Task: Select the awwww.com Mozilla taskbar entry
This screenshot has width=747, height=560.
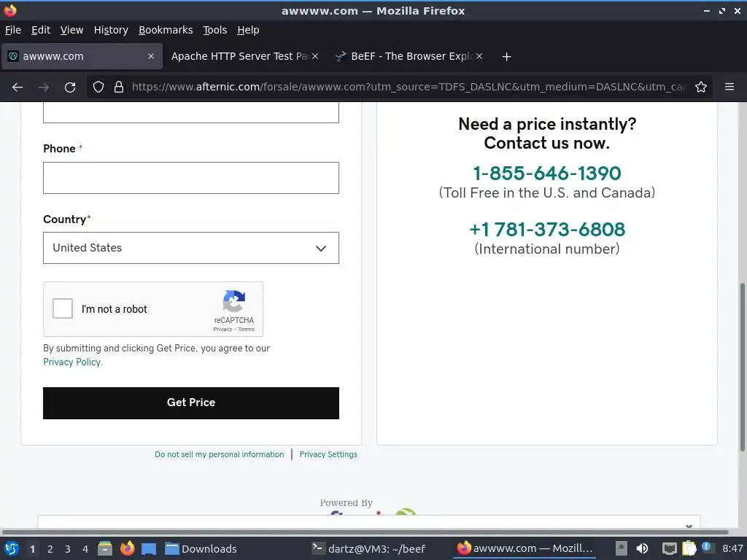Action: pos(525,548)
